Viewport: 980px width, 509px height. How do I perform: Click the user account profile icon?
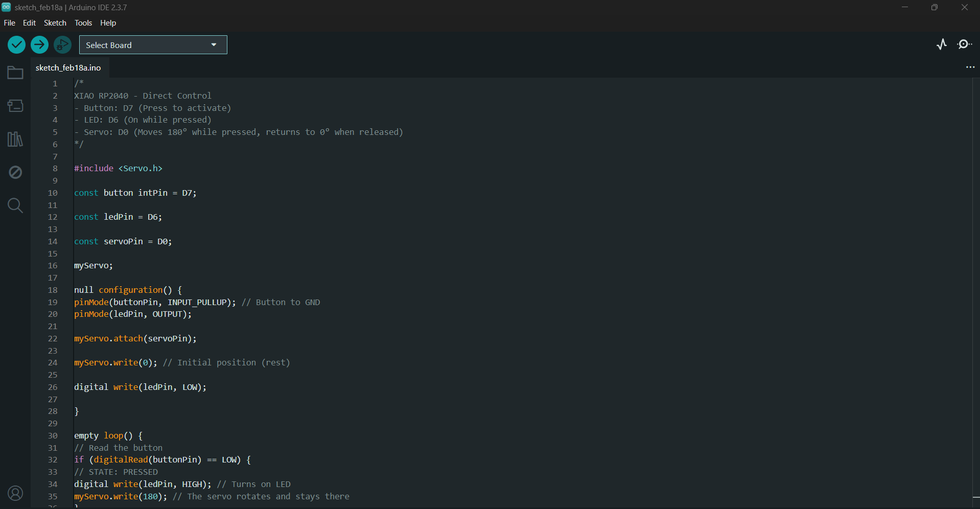(15, 493)
